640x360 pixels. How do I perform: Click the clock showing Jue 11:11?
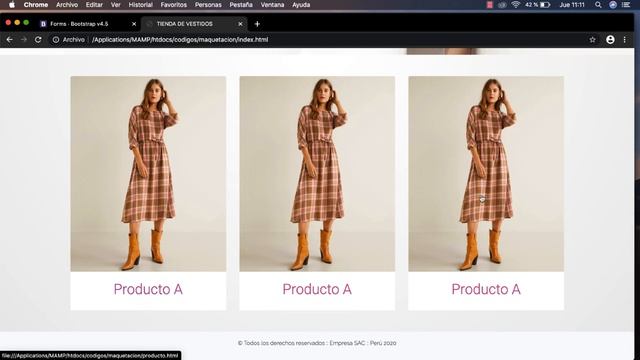(x=572, y=5)
